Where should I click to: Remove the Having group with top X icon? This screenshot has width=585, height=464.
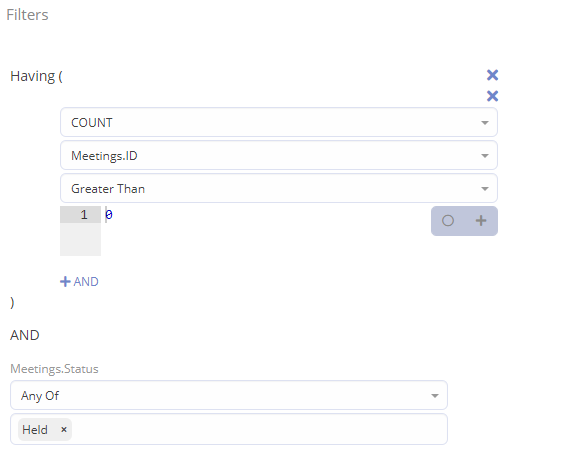point(492,75)
